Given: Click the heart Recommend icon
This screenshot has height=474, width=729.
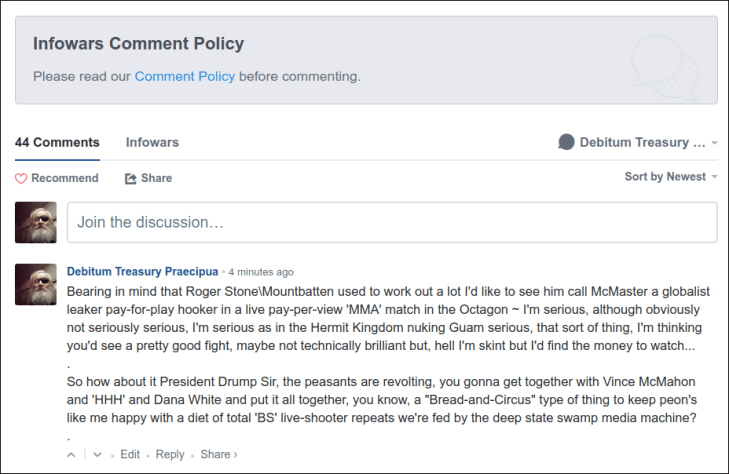Looking at the screenshot, I should pyautogui.click(x=21, y=178).
